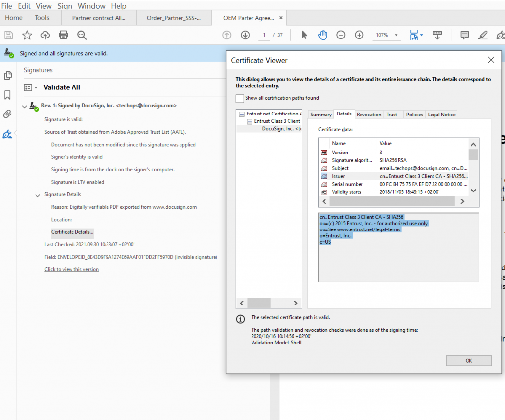
Task: Click the Print file icon
Action: click(x=63, y=35)
